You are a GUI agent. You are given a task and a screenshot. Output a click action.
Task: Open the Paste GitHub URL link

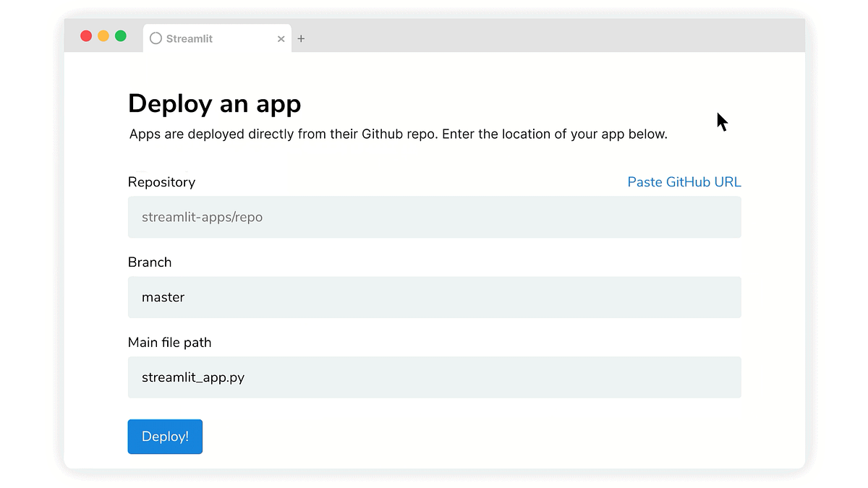click(x=684, y=182)
